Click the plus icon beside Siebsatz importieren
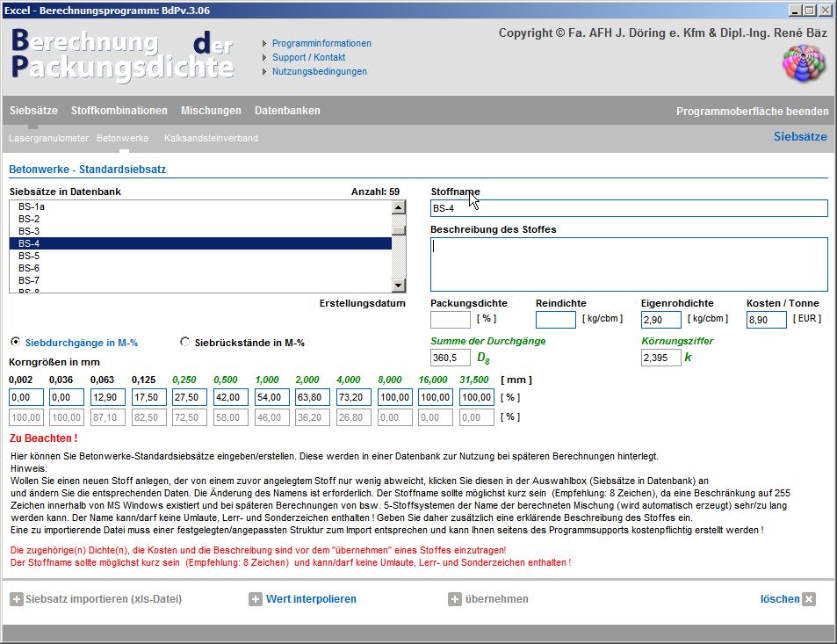 [x=17, y=599]
